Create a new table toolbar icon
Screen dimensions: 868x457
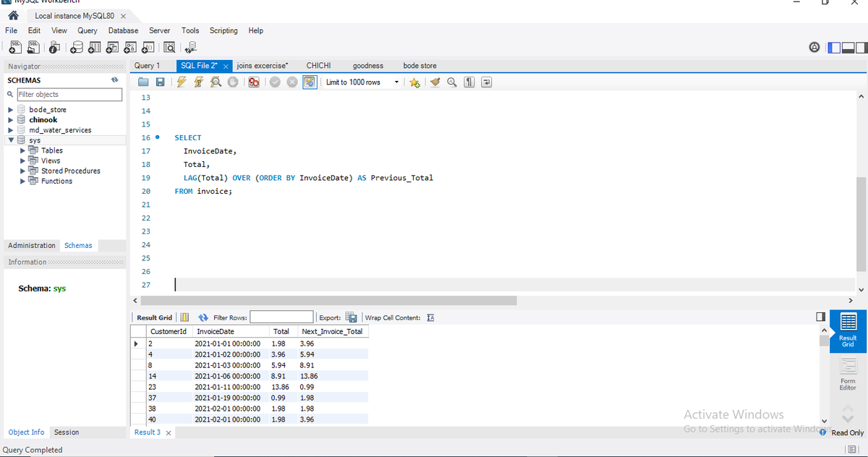93,48
